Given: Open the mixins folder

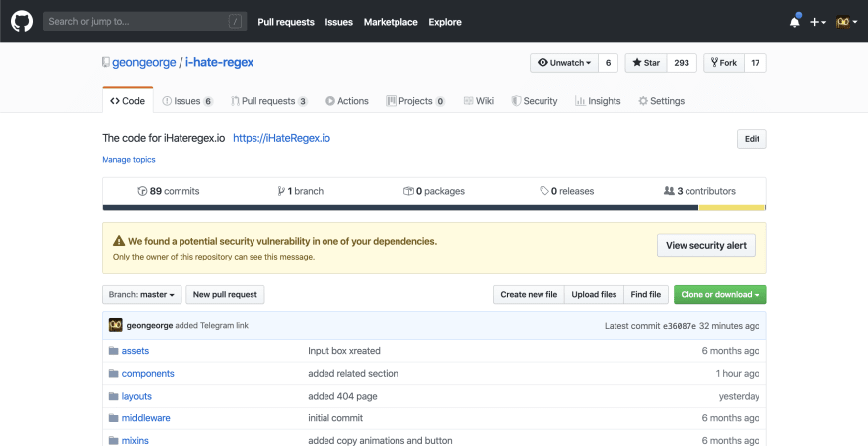Looking at the screenshot, I should coord(135,440).
